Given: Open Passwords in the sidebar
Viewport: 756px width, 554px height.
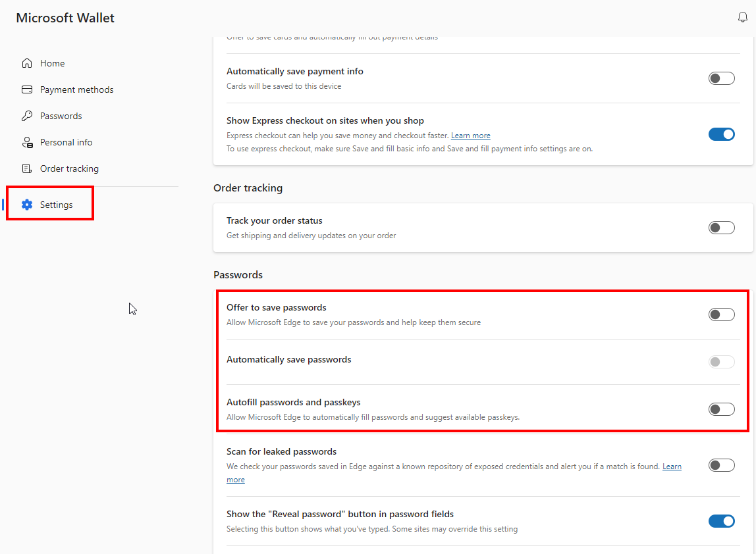Looking at the screenshot, I should 61,116.
